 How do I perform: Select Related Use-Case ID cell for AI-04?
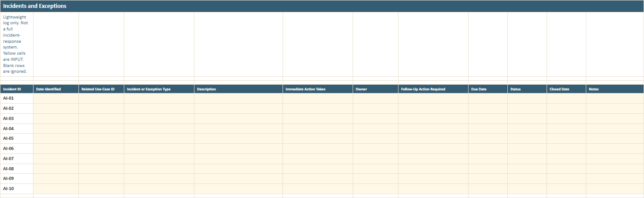[101, 129]
